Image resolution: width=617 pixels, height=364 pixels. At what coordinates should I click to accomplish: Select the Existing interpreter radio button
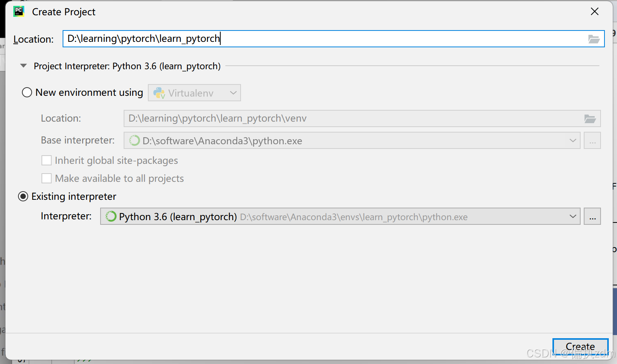click(x=23, y=196)
